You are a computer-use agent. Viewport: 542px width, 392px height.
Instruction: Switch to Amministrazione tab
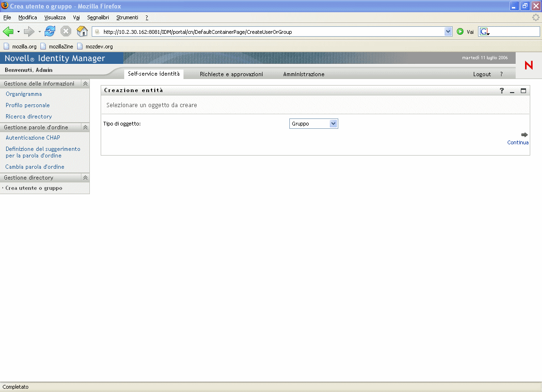click(x=303, y=74)
